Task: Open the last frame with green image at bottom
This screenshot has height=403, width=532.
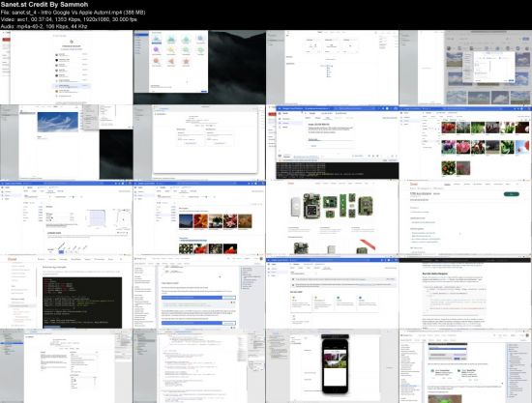Action: coord(465,366)
